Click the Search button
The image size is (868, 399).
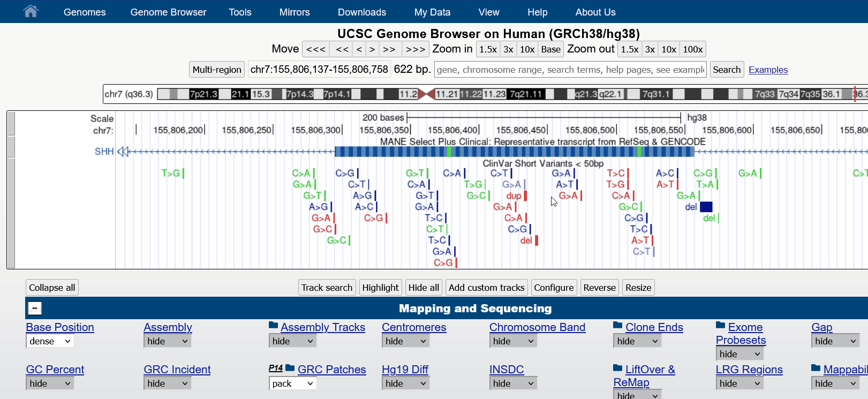point(727,70)
